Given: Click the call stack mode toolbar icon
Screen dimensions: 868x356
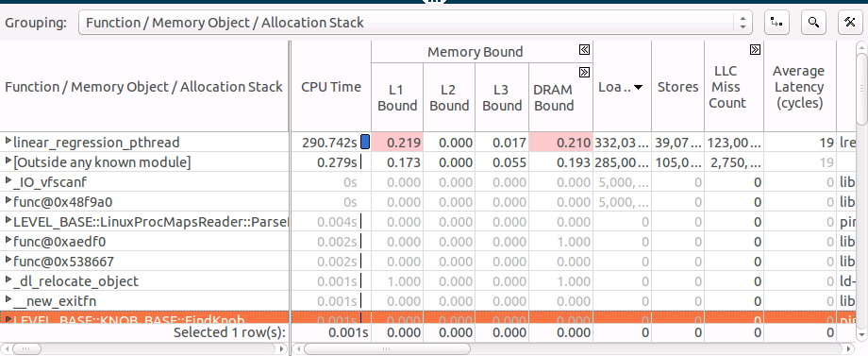Looking at the screenshot, I should tap(777, 23).
